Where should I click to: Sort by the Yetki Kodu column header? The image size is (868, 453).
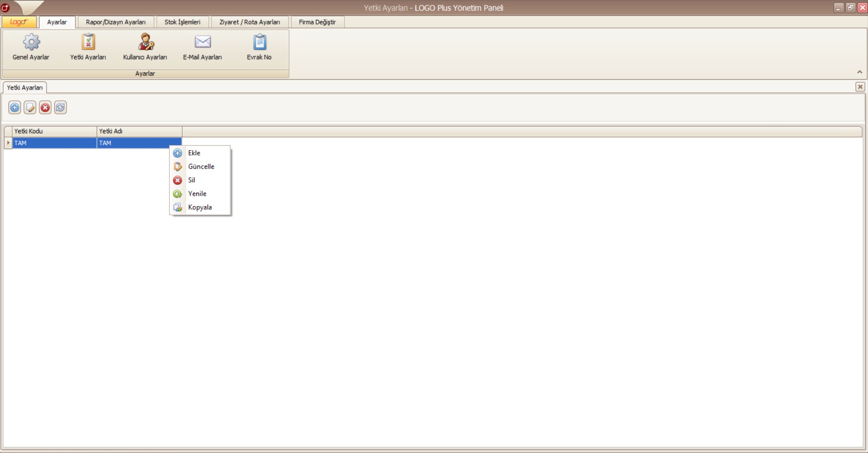pyautogui.click(x=54, y=132)
